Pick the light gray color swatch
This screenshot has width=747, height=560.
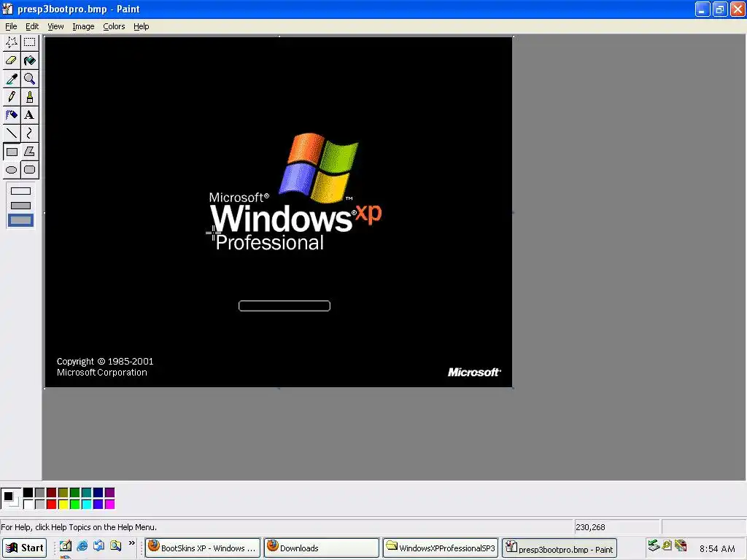click(40, 504)
